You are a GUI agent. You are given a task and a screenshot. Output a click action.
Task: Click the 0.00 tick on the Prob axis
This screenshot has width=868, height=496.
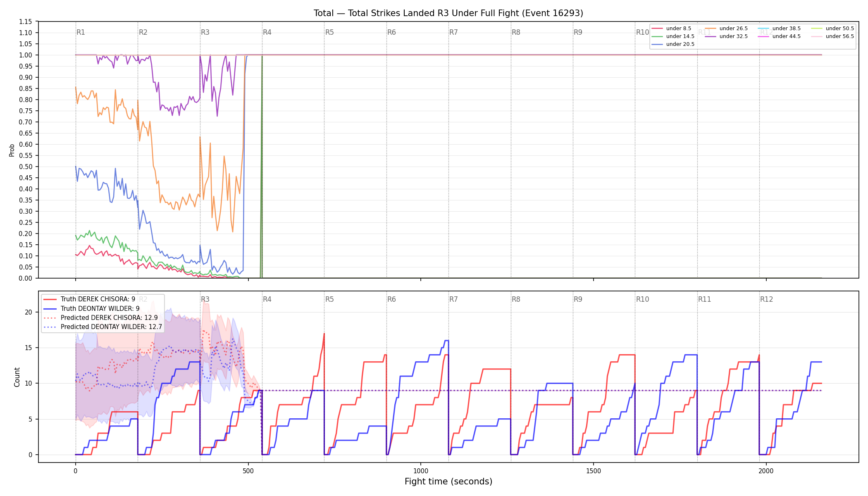pos(26,278)
